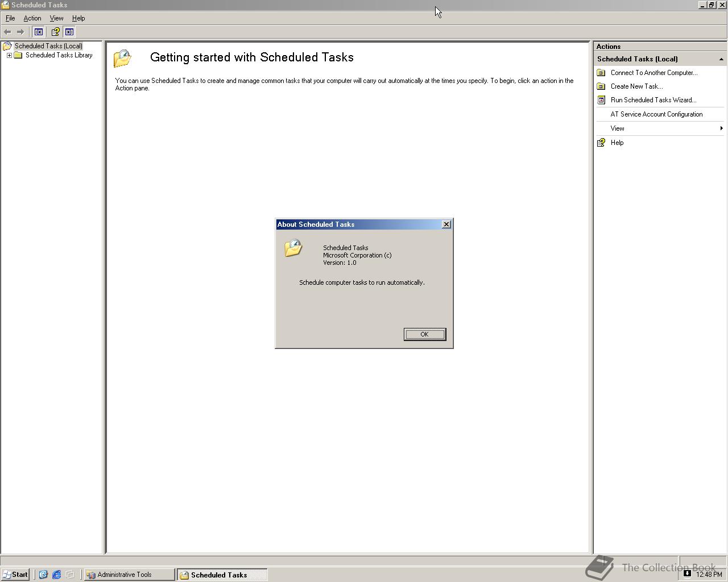Open the View submenu arrow in Actions
The height and width of the screenshot is (582, 728).
[x=721, y=128]
